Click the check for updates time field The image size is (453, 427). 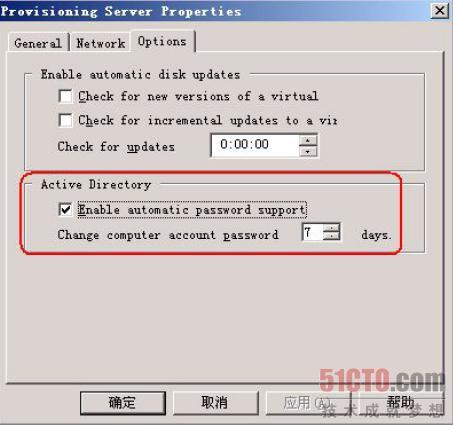[255, 145]
